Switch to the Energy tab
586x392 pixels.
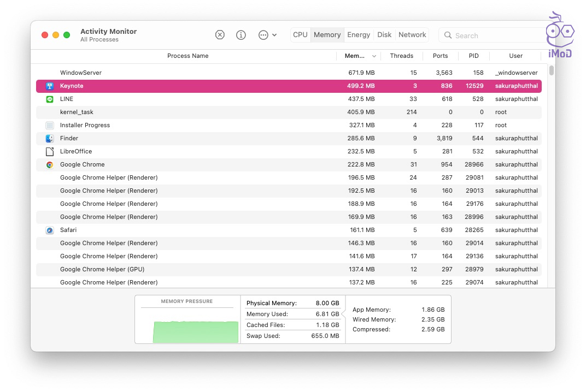(x=359, y=35)
